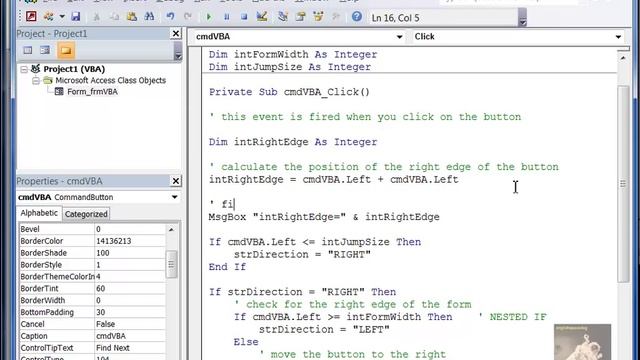This screenshot has width=640, height=360.
Task: Select the Microsoft Access Class Objects folder
Action: pos(110,80)
